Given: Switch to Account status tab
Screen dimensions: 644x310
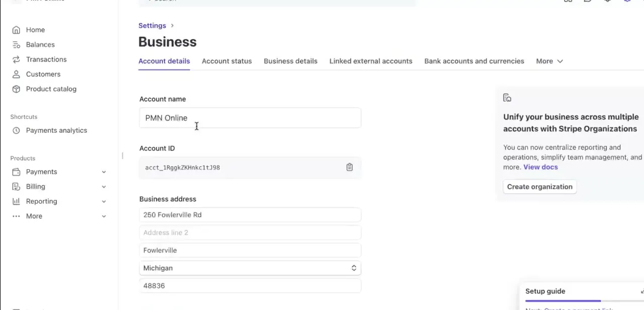Looking at the screenshot, I should point(226,61).
